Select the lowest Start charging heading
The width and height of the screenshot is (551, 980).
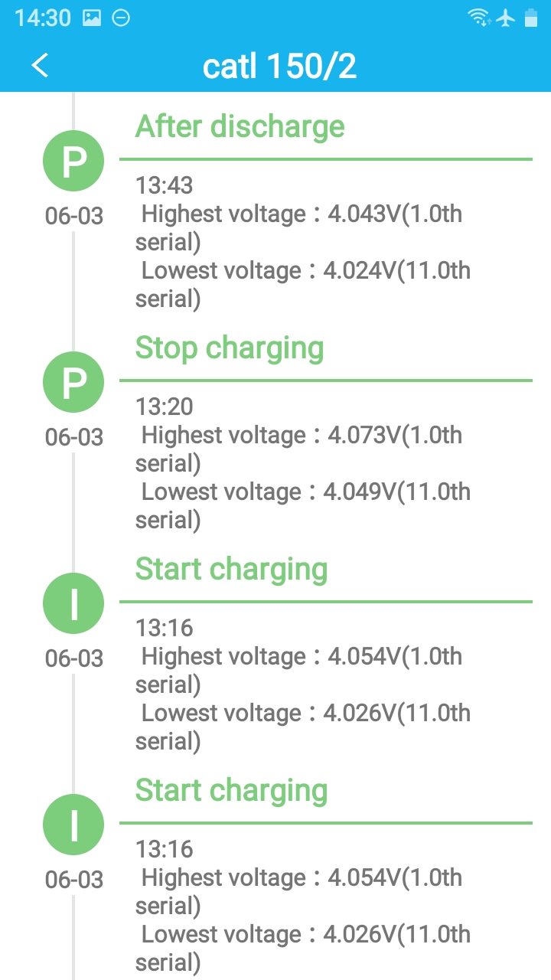click(231, 790)
